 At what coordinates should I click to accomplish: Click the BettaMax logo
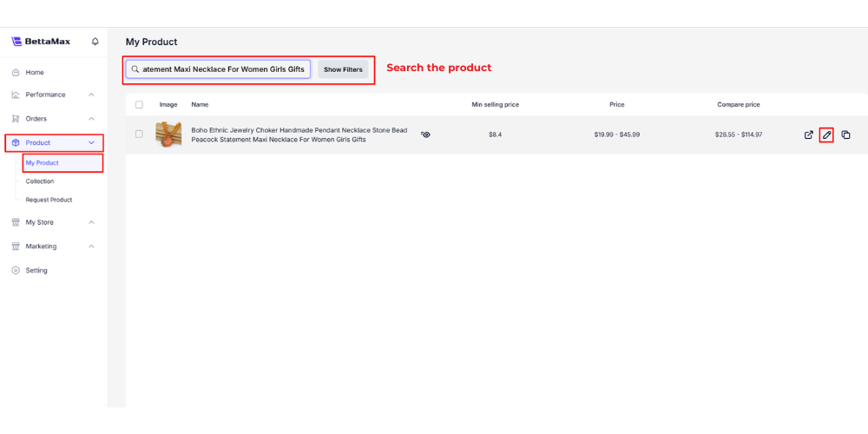tap(42, 42)
